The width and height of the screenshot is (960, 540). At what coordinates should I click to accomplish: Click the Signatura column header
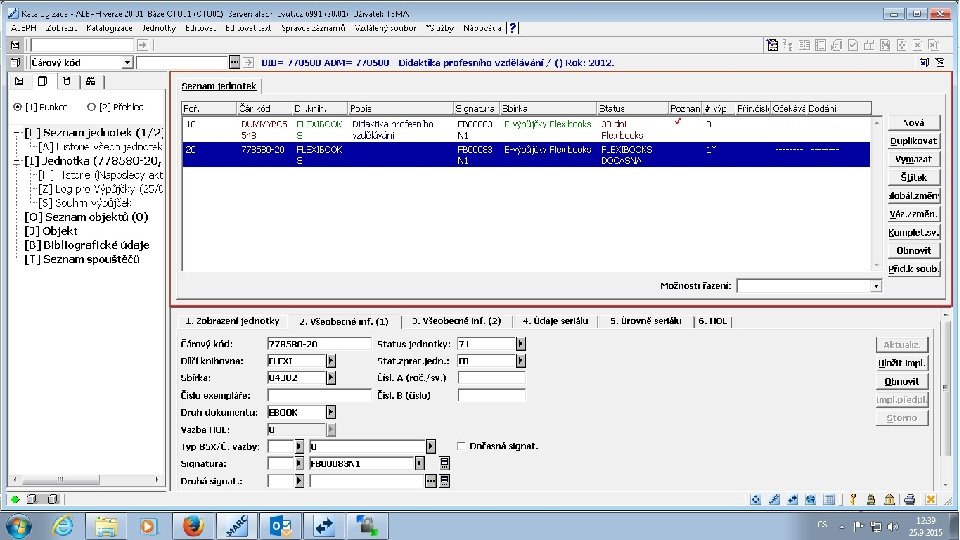pyautogui.click(x=476, y=108)
